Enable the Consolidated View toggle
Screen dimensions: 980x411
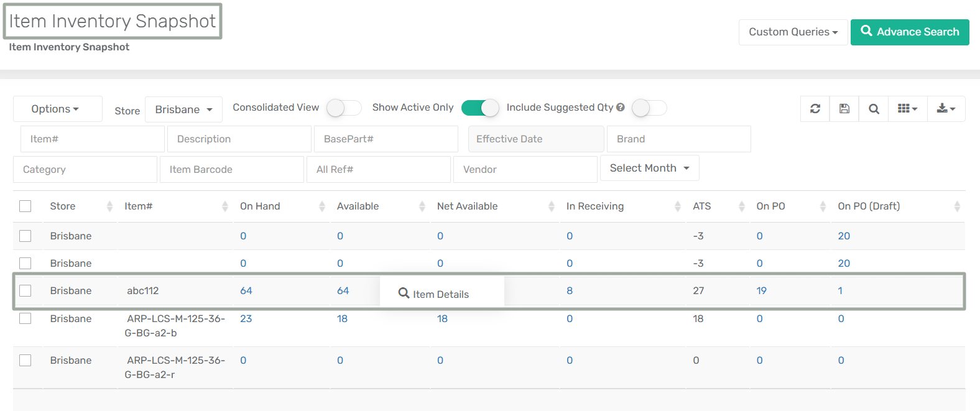(344, 108)
